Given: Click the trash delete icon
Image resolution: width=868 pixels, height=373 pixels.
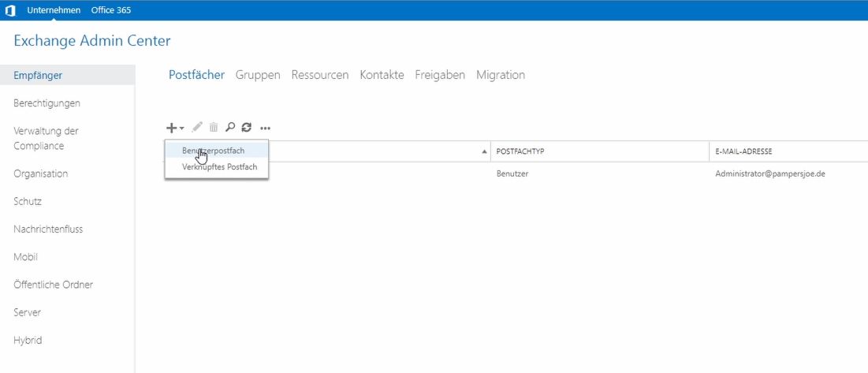Looking at the screenshot, I should click(214, 128).
